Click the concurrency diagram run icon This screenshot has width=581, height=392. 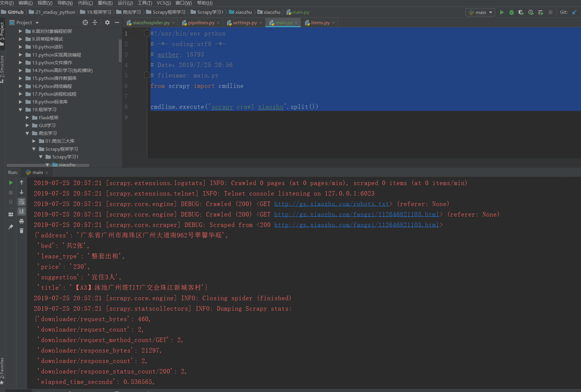click(541, 12)
